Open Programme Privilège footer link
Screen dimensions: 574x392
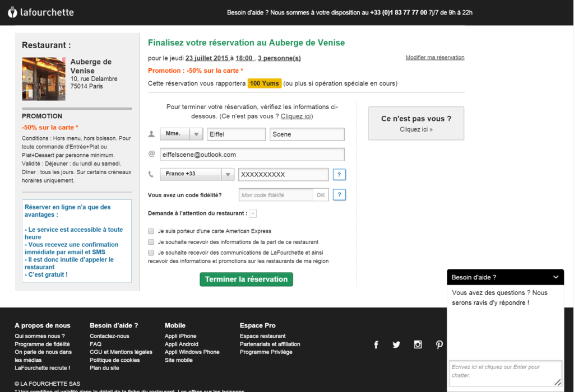pyautogui.click(x=266, y=352)
